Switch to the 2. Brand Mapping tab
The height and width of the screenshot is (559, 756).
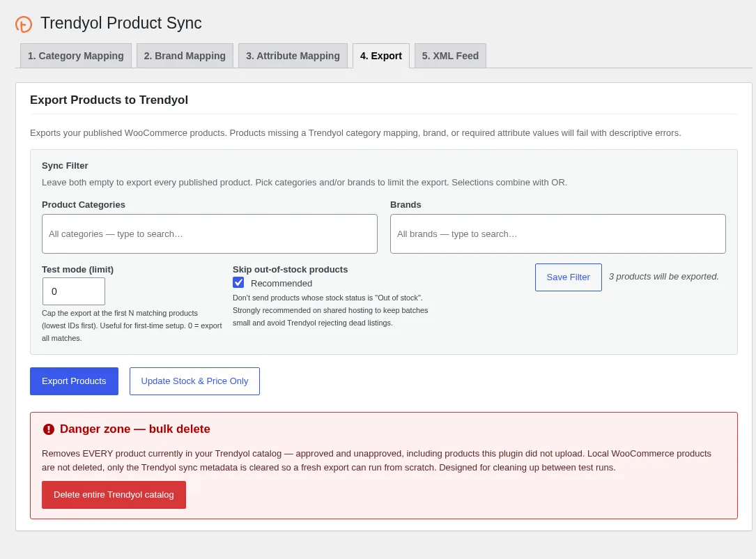pos(185,56)
